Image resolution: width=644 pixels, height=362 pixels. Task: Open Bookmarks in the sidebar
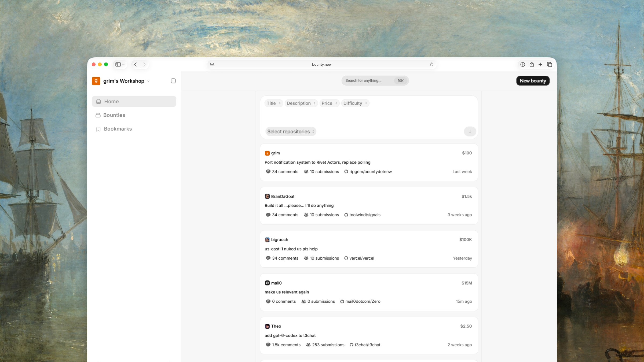pyautogui.click(x=118, y=129)
